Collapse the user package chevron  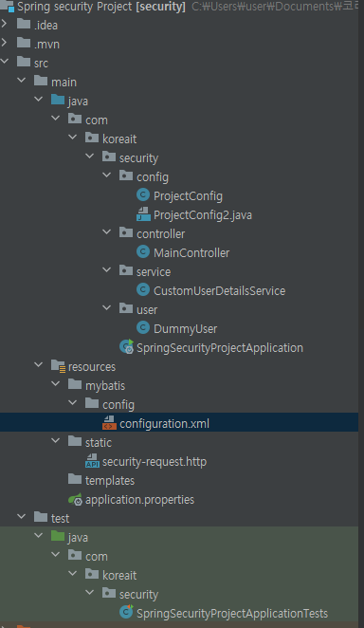click(x=107, y=308)
